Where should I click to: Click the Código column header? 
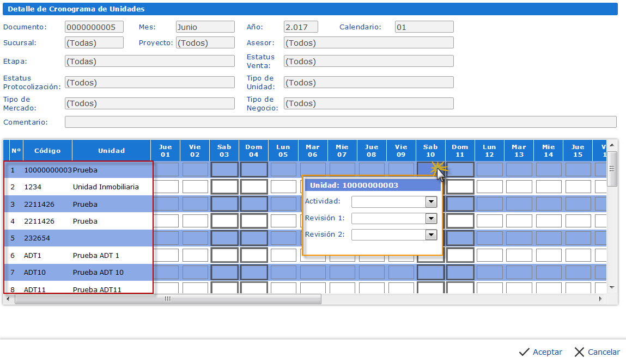pyautogui.click(x=47, y=151)
